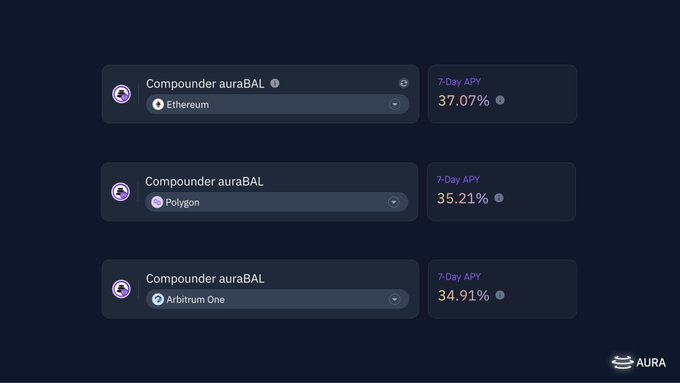Image resolution: width=680 pixels, height=383 pixels.
Task: Click the info icon next to 35.21% APY
Action: (x=499, y=198)
